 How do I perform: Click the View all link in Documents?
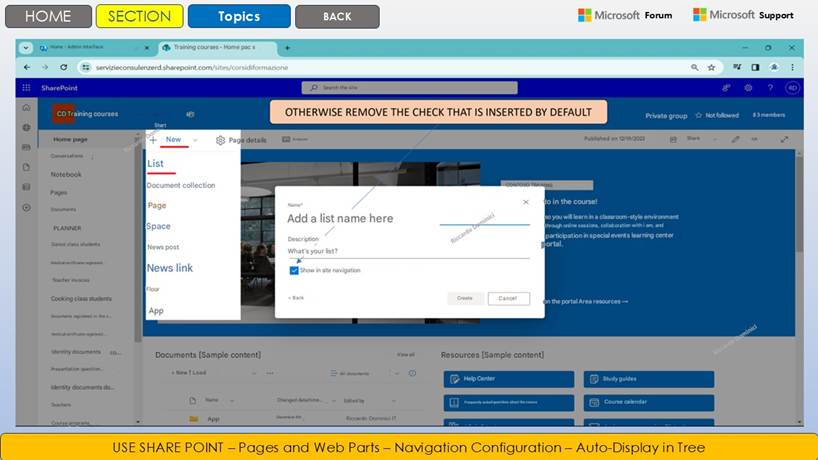point(405,355)
